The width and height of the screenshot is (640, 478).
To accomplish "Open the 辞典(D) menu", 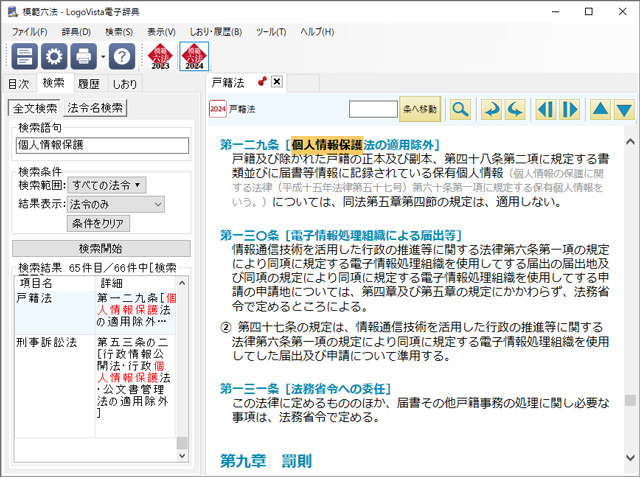I will tap(76, 32).
